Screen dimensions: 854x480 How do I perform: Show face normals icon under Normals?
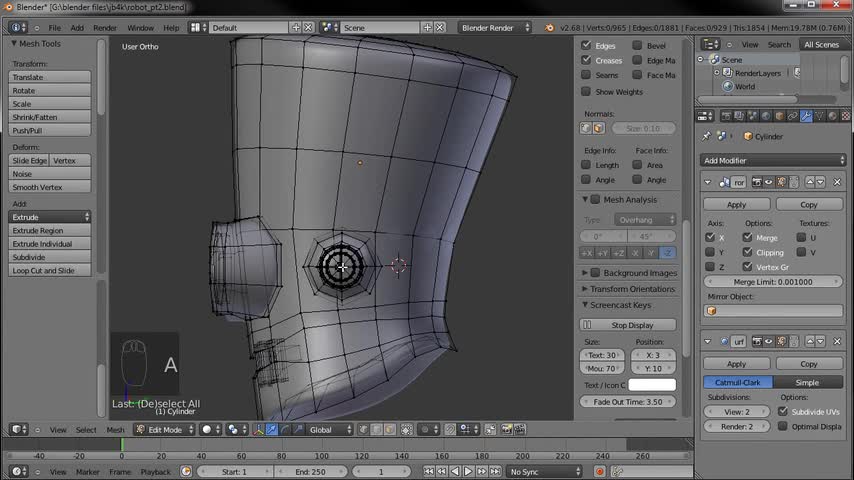coord(598,128)
